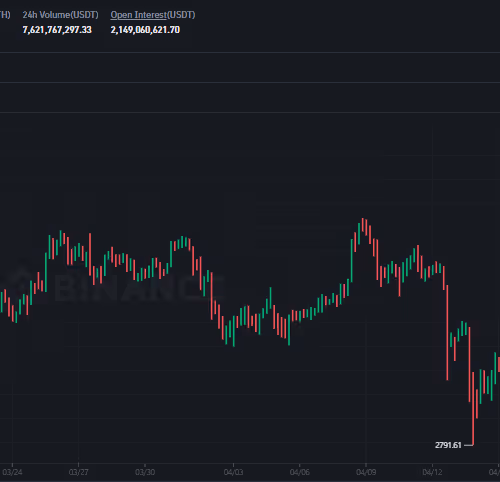Select the open interest value 2,149,060,621.70
The width and height of the screenshot is (500, 482).
145,30
